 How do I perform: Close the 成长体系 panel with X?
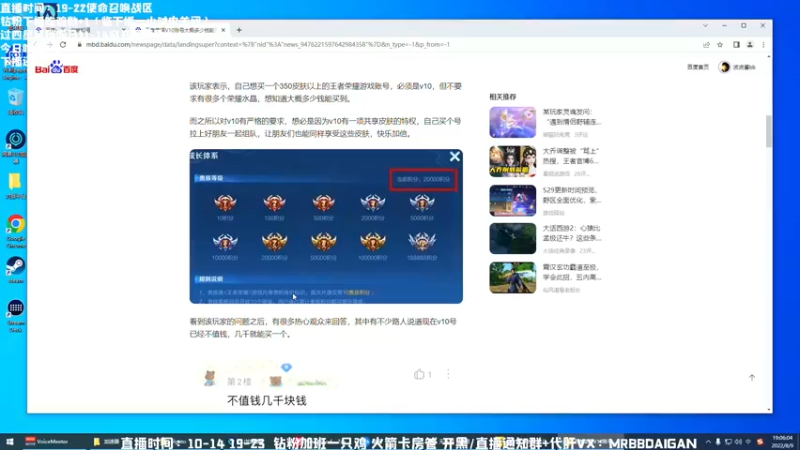click(455, 157)
